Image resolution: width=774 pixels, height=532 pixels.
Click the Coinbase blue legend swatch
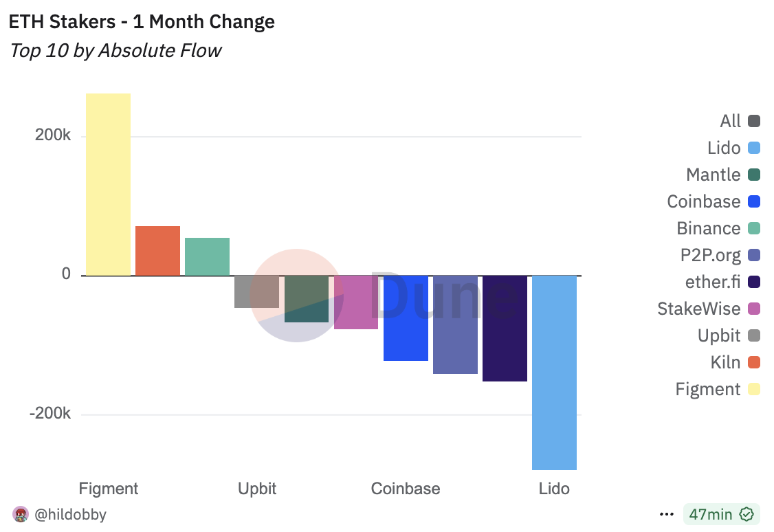tap(754, 201)
